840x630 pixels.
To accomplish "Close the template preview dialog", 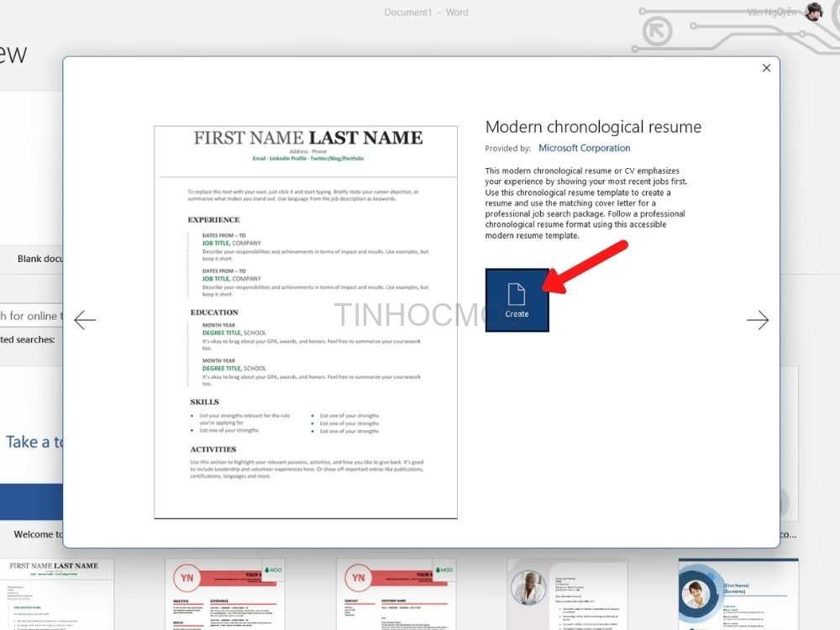I will click(767, 68).
